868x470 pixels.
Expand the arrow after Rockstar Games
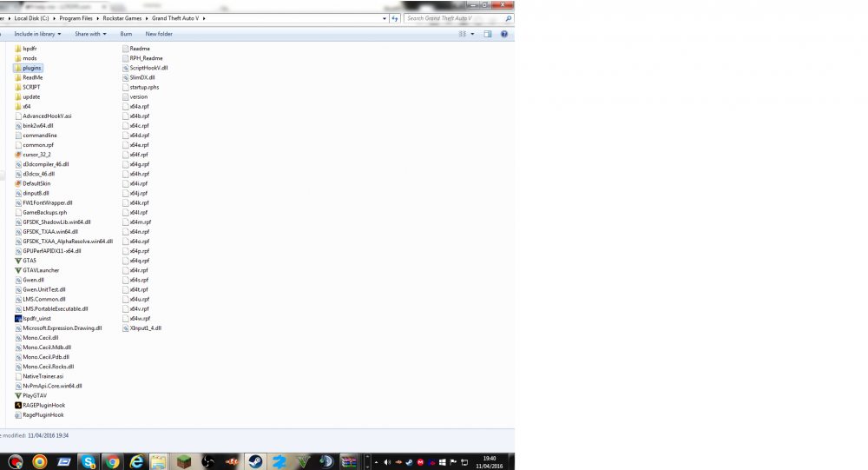tap(147, 18)
